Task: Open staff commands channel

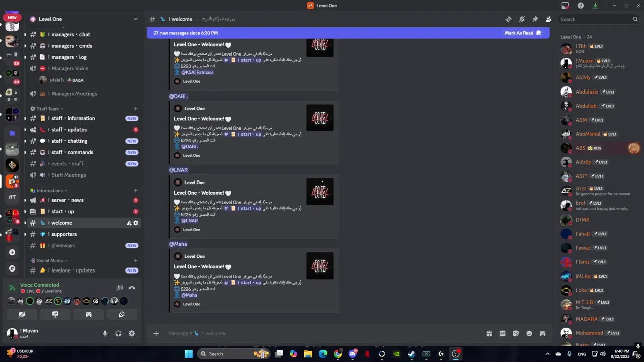Action: click(x=84, y=152)
